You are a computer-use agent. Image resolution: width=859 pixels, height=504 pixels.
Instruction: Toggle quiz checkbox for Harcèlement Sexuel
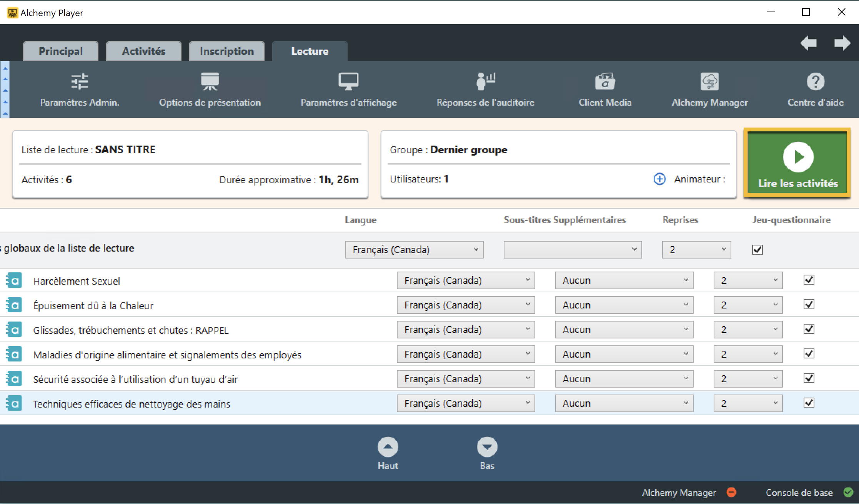click(809, 280)
